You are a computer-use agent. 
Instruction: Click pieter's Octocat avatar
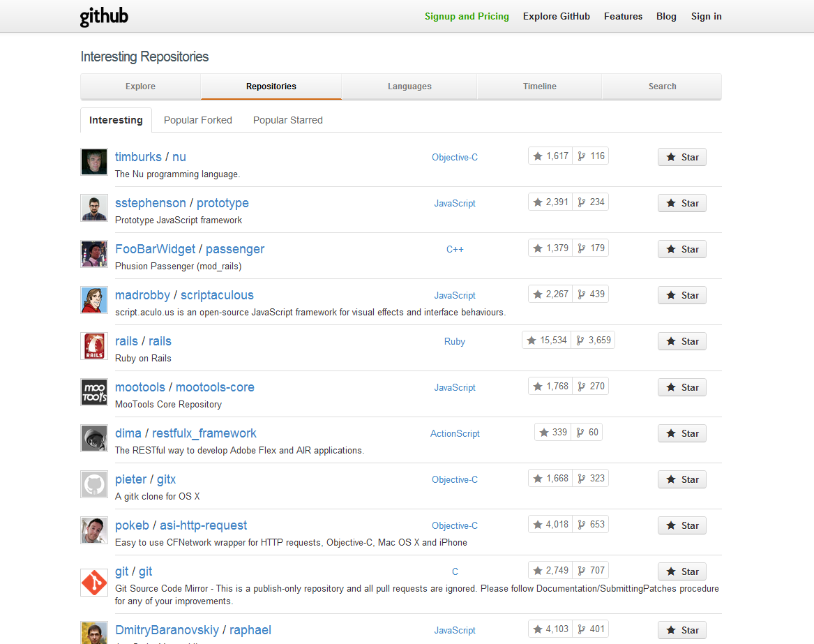point(94,484)
